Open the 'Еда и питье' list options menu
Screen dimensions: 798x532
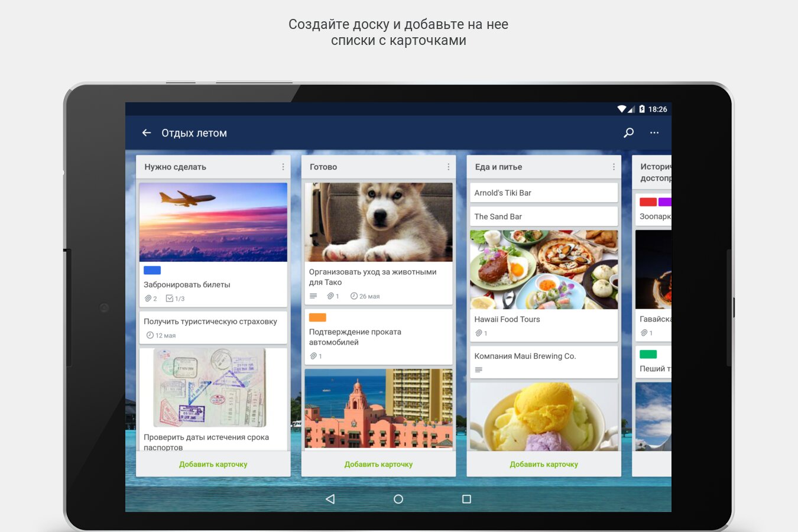tap(614, 167)
